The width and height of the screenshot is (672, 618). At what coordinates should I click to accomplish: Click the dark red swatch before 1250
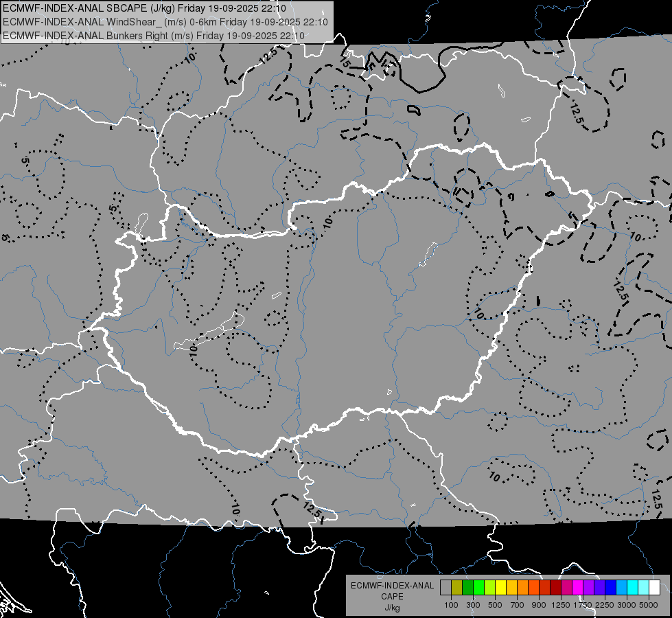click(556, 588)
